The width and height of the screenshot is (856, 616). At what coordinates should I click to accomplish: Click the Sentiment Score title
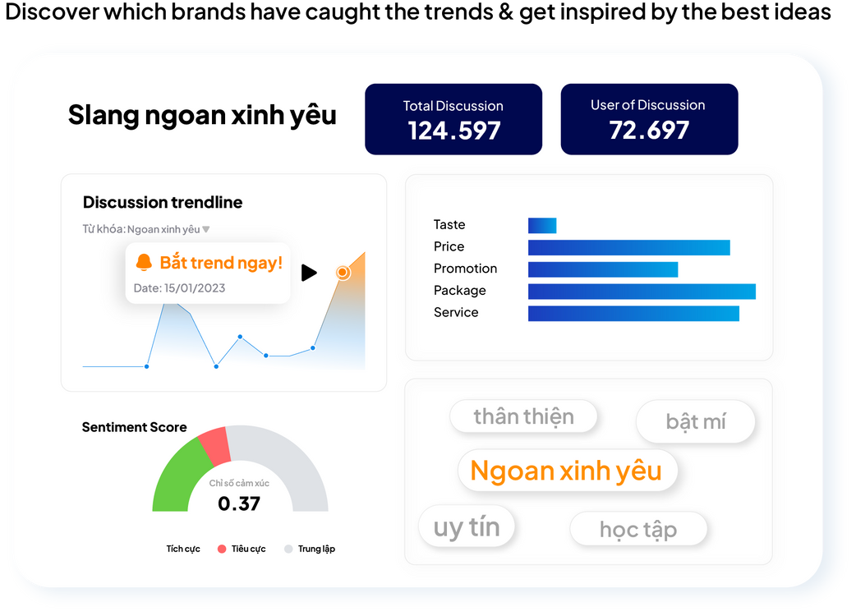(x=134, y=427)
